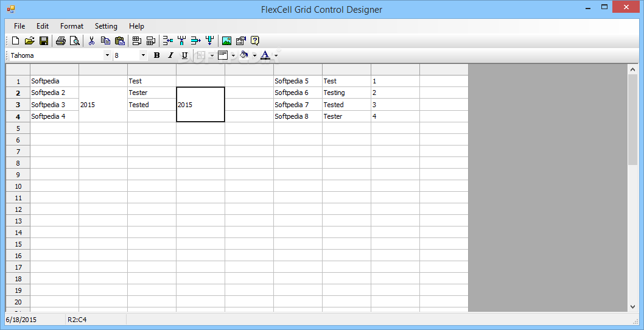
Task: Expand the font size dropdown
Action: pyautogui.click(x=143, y=55)
